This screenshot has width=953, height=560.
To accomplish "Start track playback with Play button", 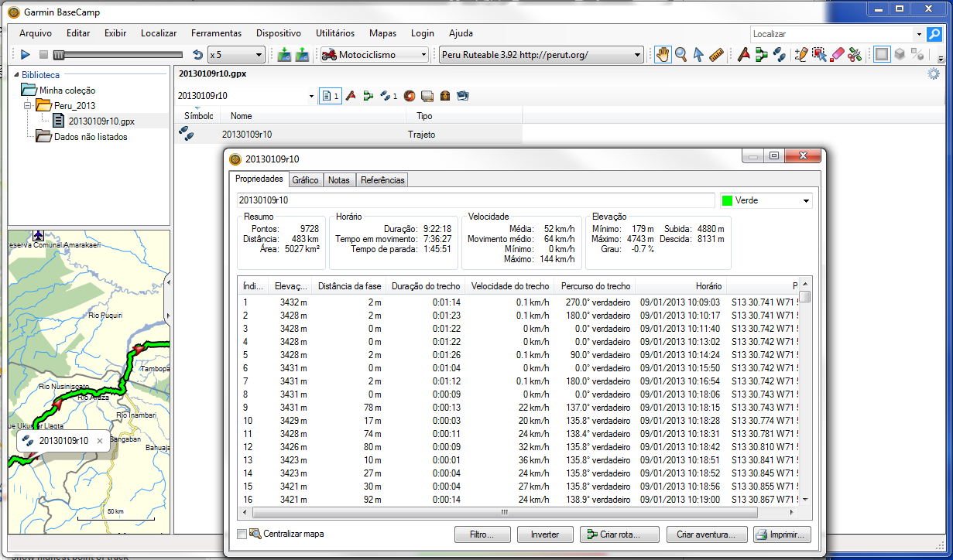I will point(25,55).
